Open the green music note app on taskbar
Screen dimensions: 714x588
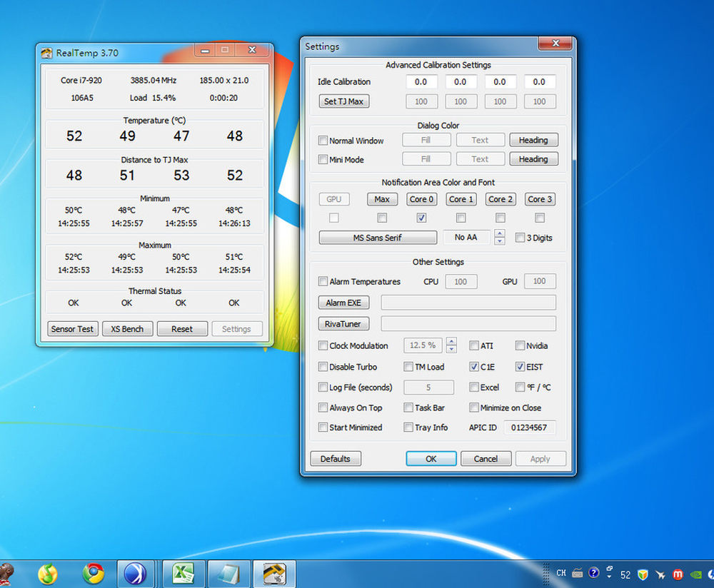click(48, 574)
